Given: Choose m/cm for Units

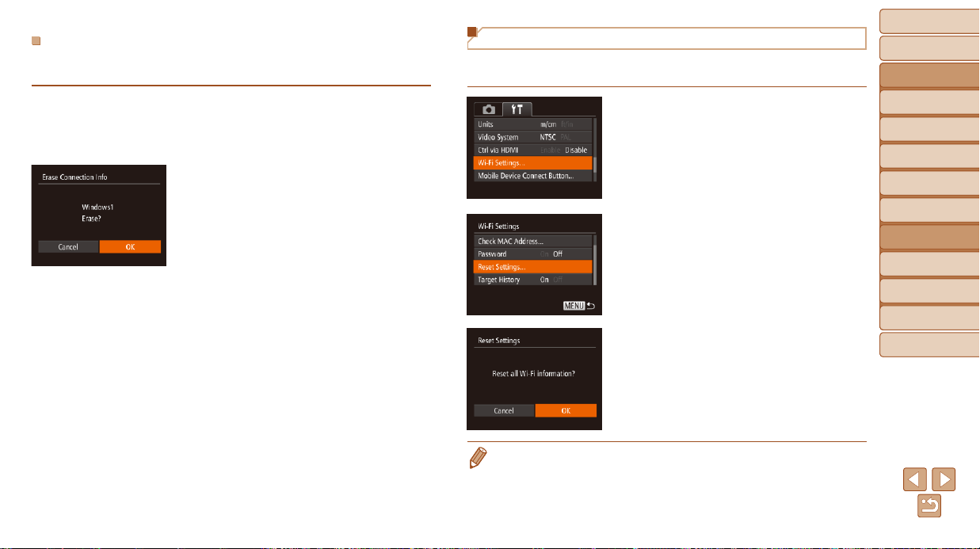Looking at the screenshot, I should click(548, 124).
